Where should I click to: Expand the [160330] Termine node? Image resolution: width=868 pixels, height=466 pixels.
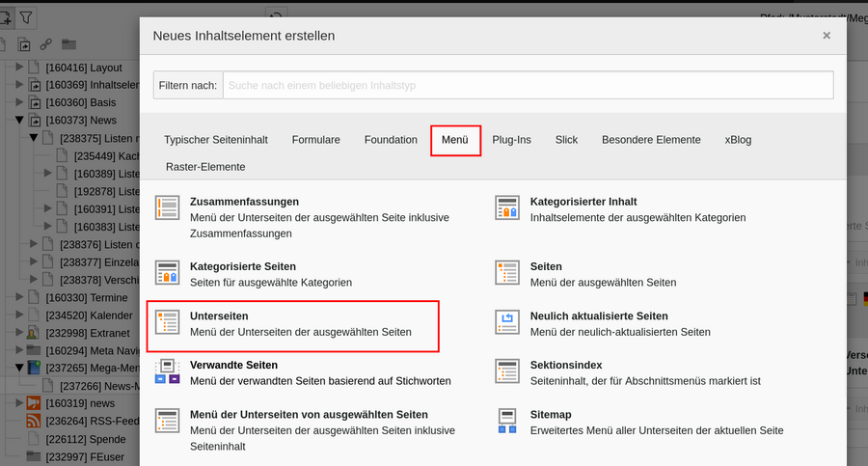pos(19,297)
